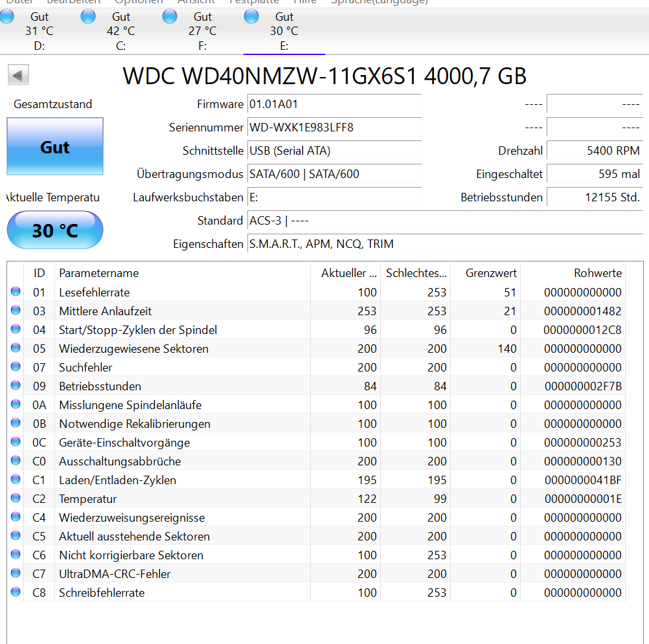649x644 pixels.
Task: Click raw value 000000000130
Action: coord(582,461)
